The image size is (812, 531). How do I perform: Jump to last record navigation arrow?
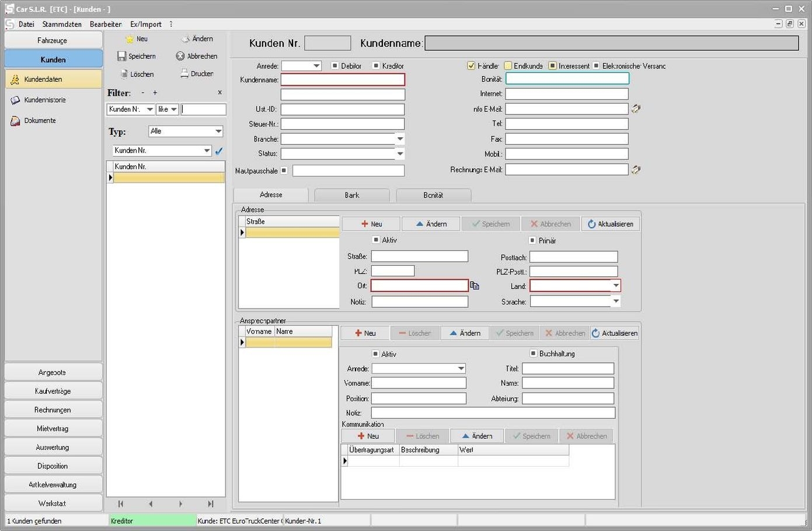(x=211, y=504)
